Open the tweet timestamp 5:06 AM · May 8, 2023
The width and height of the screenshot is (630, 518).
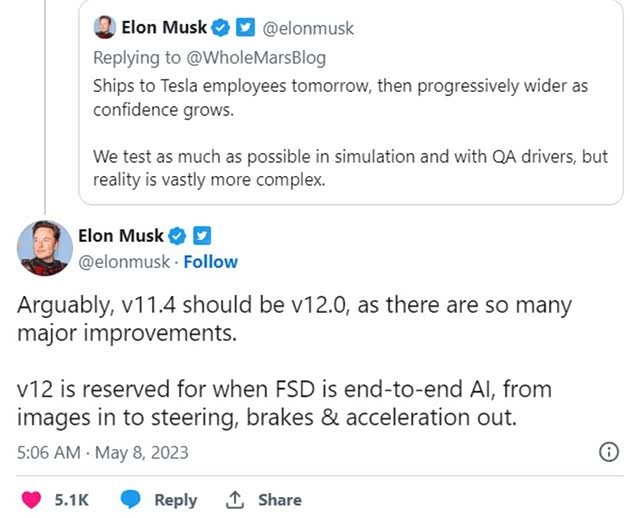(x=103, y=452)
